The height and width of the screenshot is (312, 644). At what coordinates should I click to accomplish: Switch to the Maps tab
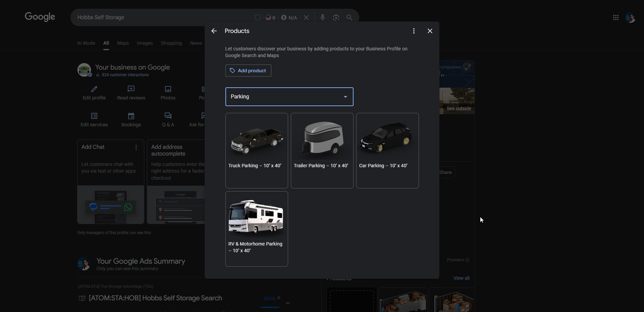tap(123, 43)
